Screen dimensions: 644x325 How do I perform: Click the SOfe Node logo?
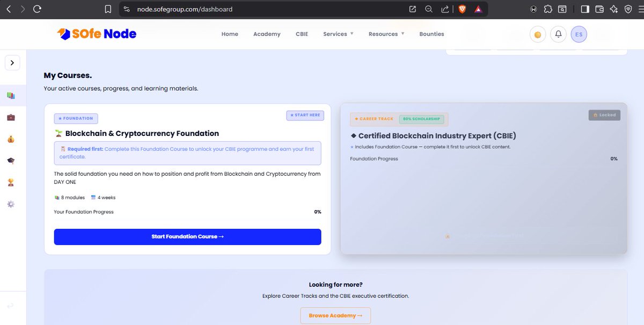[x=97, y=34]
